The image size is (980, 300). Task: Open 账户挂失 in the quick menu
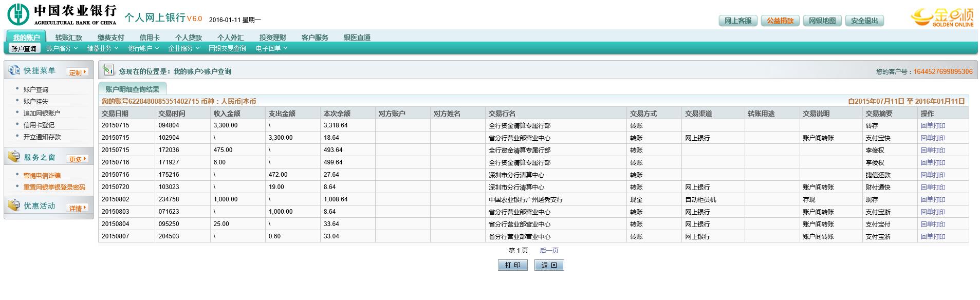tap(35, 101)
